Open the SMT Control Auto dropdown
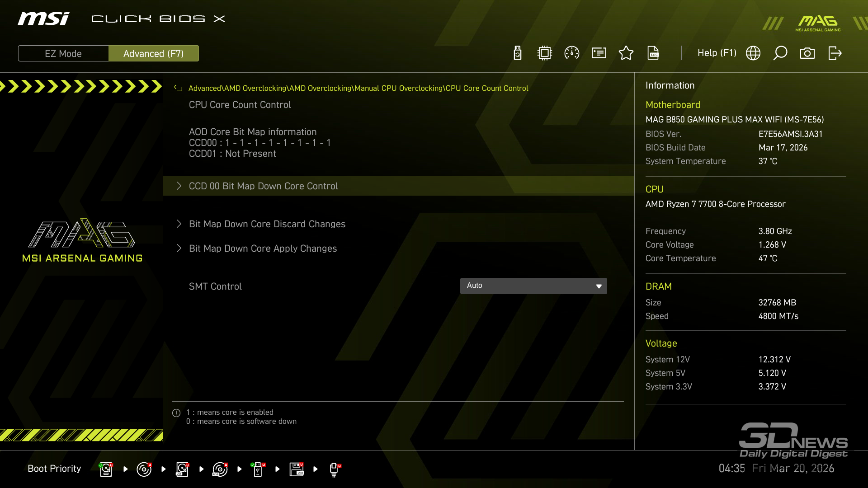This screenshot has height=488, width=868. (x=533, y=286)
